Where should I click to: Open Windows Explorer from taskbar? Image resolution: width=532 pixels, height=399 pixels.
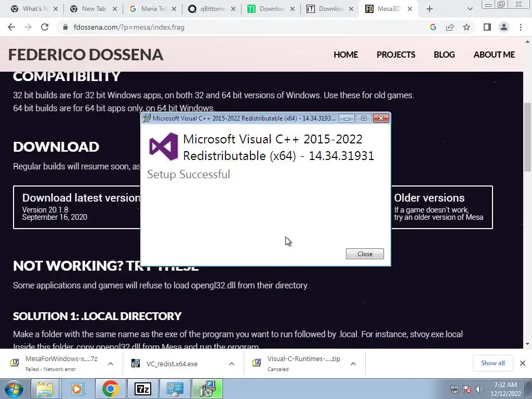tap(45, 389)
